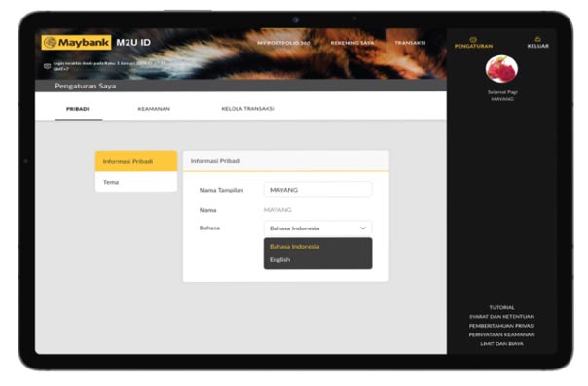Open Syarat dan Ketentuan link

point(501,316)
